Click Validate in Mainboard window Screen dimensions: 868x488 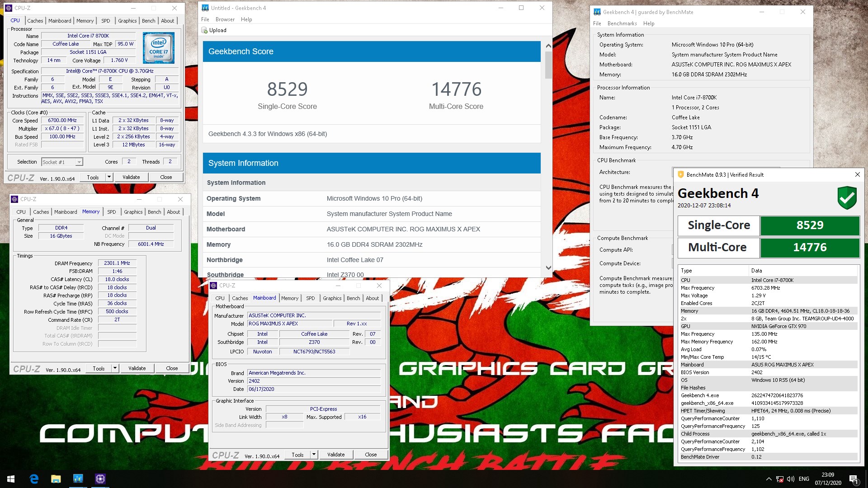[x=336, y=455]
